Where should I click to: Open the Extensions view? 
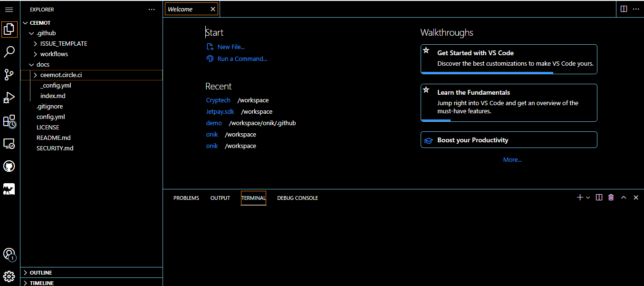[9, 121]
